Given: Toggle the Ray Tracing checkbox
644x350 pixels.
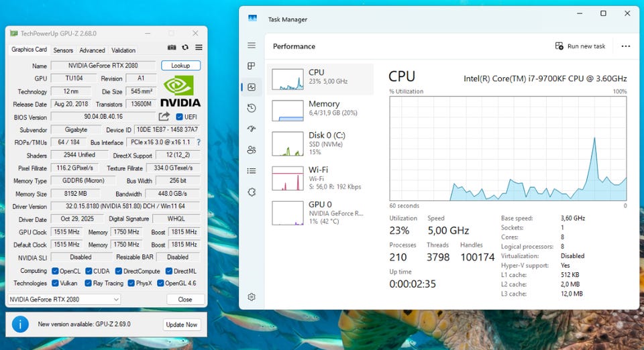Looking at the screenshot, I should coord(89,283).
